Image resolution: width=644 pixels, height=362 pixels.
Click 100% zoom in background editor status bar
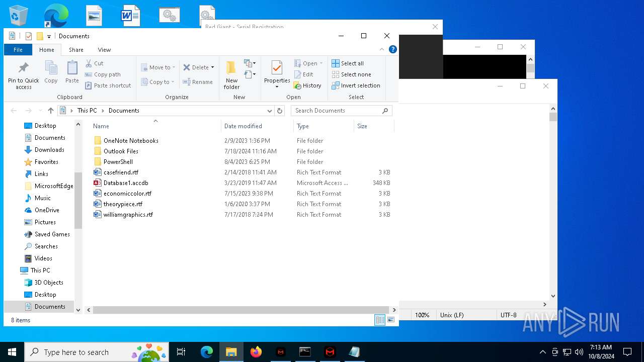point(422,315)
